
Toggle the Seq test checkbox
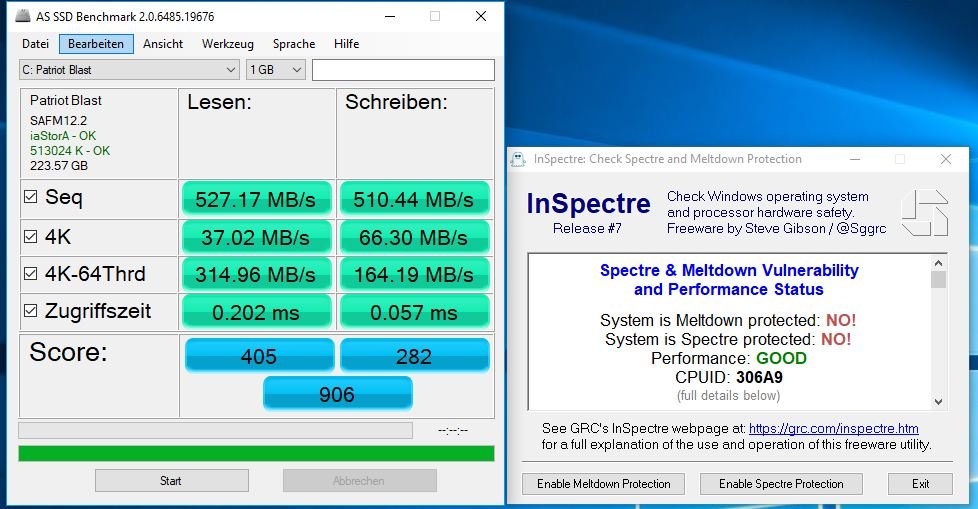point(30,197)
